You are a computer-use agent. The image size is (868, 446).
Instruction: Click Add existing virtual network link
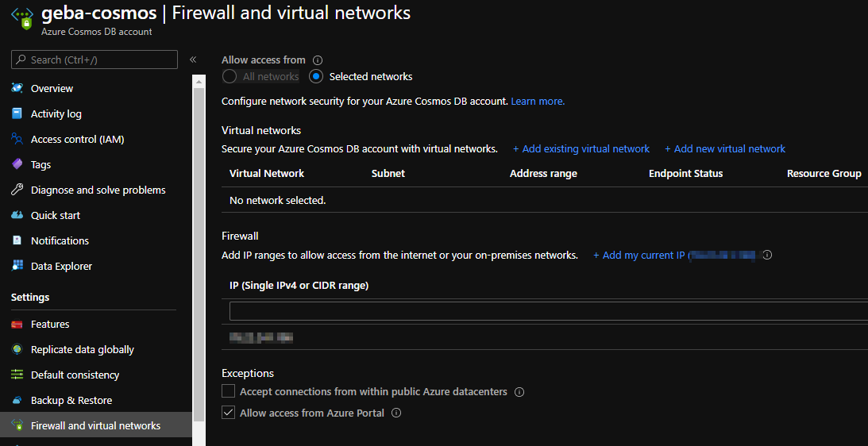pyautogui.click(x=581, y=149)
